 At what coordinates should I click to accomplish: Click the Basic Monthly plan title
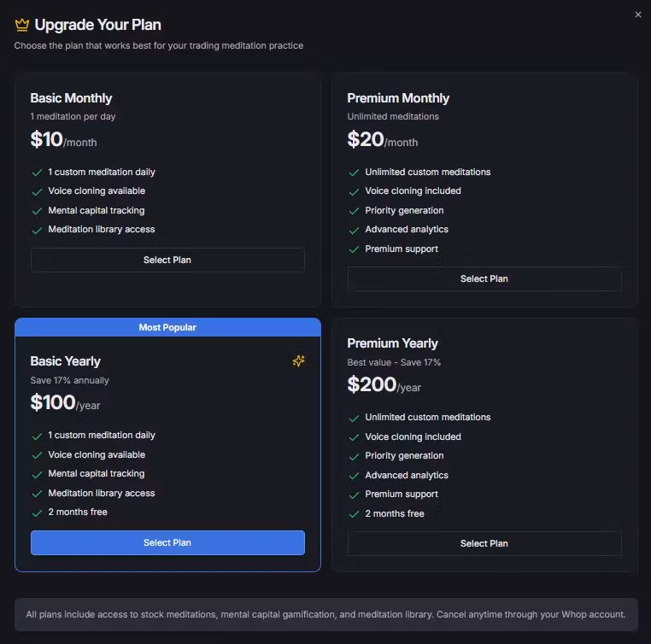click(71, 98)
